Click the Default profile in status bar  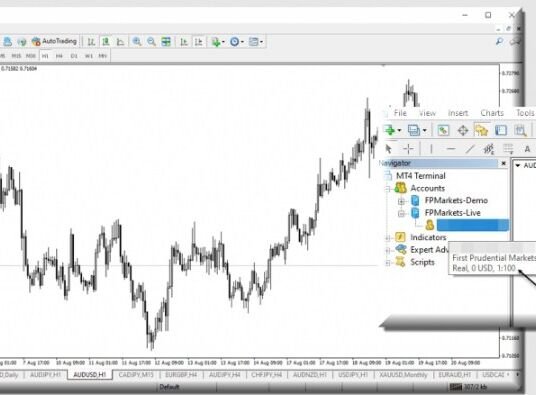coord(169,387)
